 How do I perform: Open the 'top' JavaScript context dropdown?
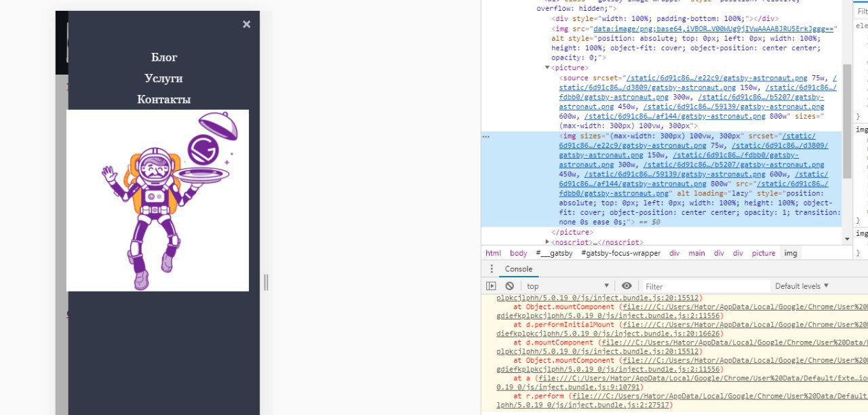click(x=568, y=286)
